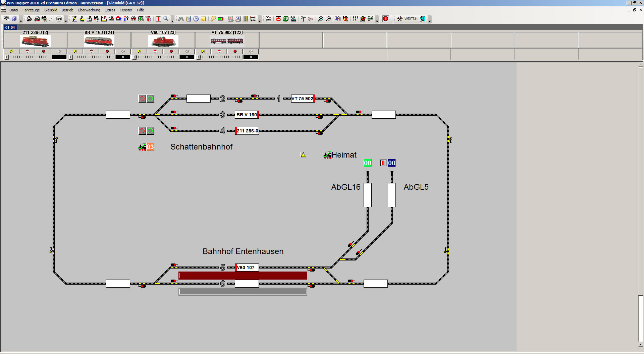This screenshot has height=354, width=644.
Task: Open the track diagram editor pencil icon
Action: click(x=74, y=19)
